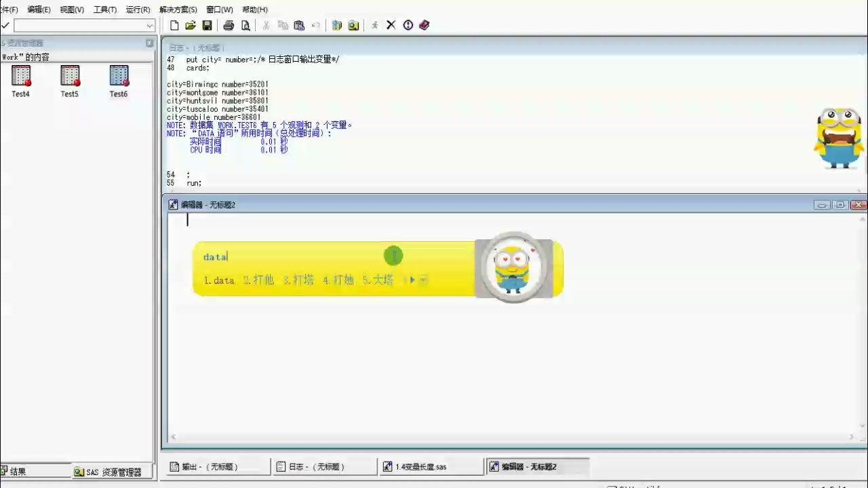Click the Clear All X icon
Image resolution: width=868 pixels, height=488 pixels.
391,25
